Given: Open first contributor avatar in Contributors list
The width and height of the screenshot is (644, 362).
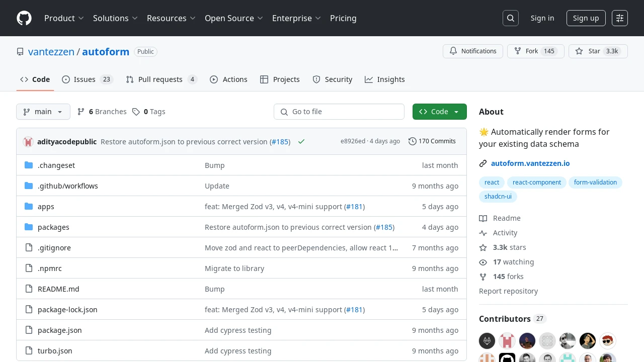Looking at the screenshot, I should point(487,341).
